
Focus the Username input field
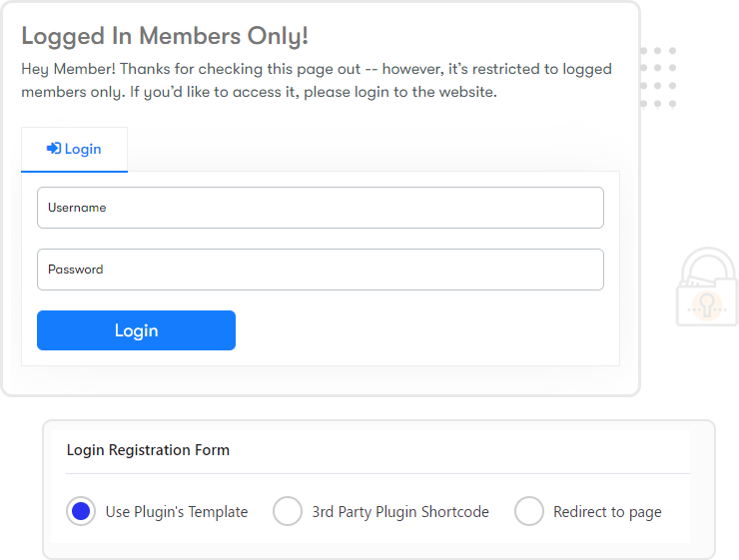321,208
